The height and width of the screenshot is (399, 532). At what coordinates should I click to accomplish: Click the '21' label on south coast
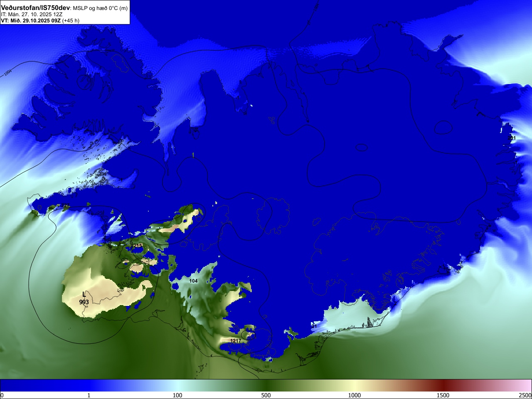(314, 326)
